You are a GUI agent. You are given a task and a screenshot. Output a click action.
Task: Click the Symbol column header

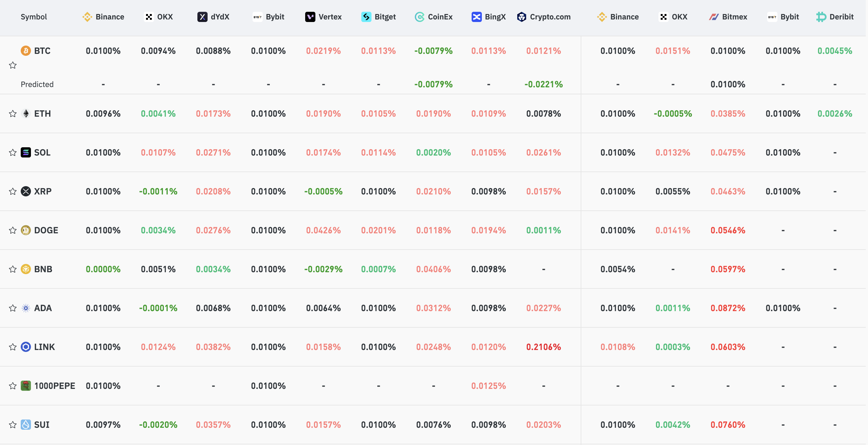(34, 17)
